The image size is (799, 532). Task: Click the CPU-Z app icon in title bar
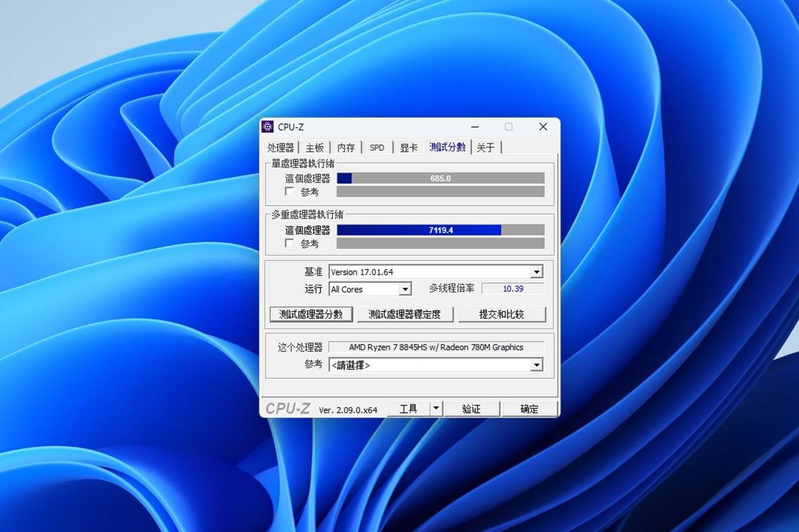coord(268,127)
